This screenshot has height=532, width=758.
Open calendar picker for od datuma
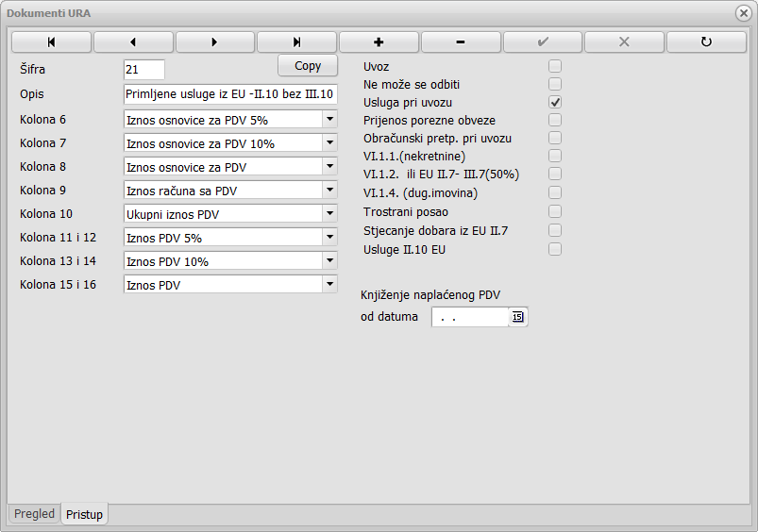(517, 317)
